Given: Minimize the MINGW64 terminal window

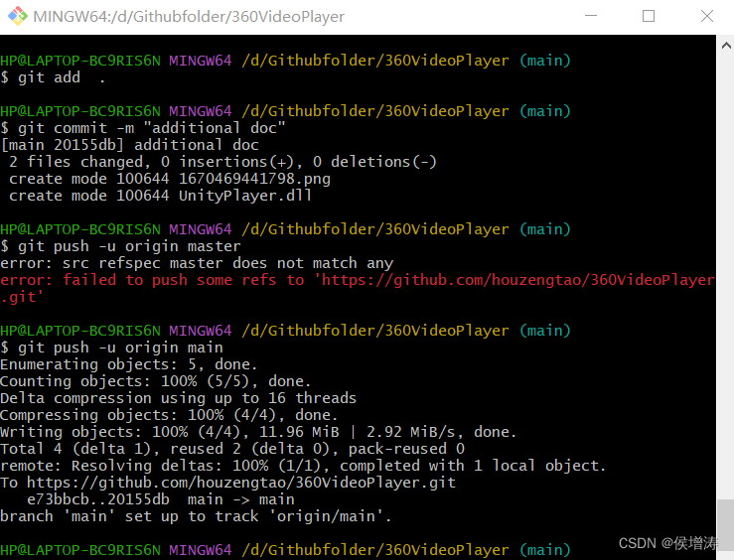Looking at the screenshot, I should (591, 16).
